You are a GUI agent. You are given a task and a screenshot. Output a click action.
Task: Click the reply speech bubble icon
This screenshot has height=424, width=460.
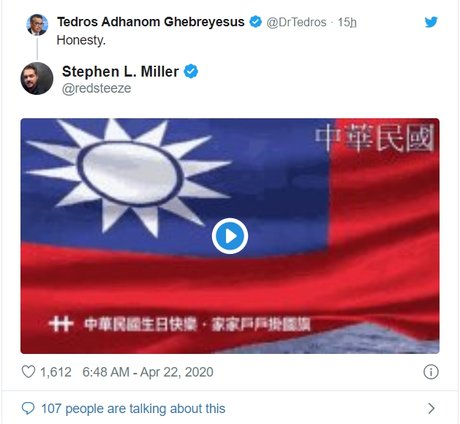pyautogui.click(x=28, y=408)
